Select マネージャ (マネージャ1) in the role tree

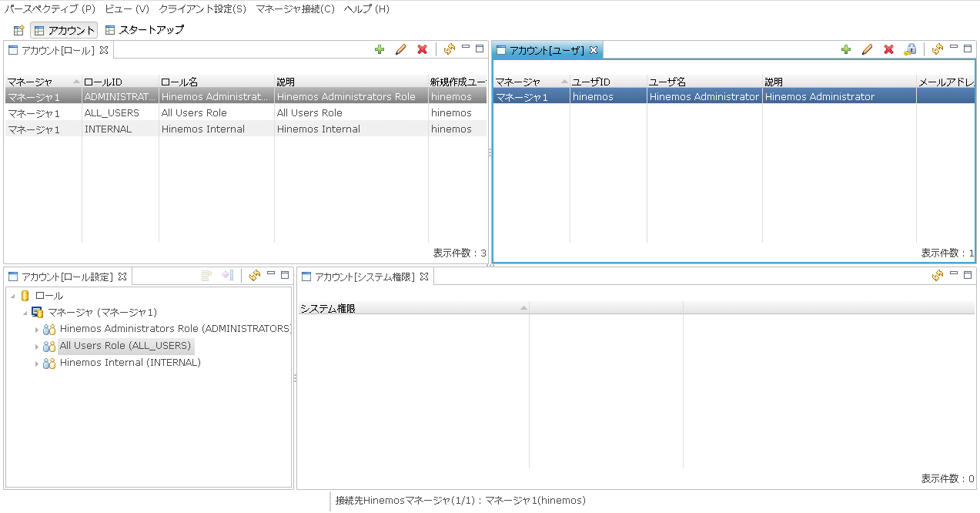[x=102, y=312]
